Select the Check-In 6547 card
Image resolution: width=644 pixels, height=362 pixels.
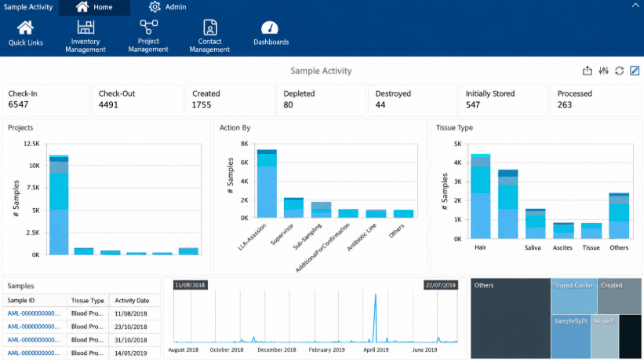45,100
